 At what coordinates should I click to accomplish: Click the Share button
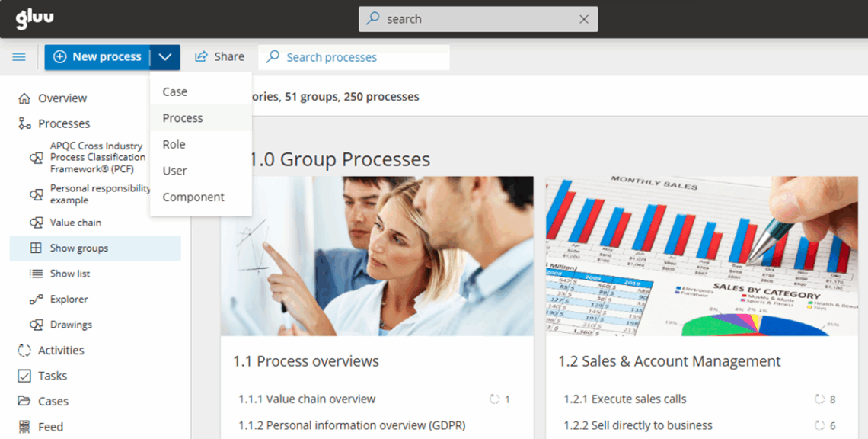coord(220,57)
